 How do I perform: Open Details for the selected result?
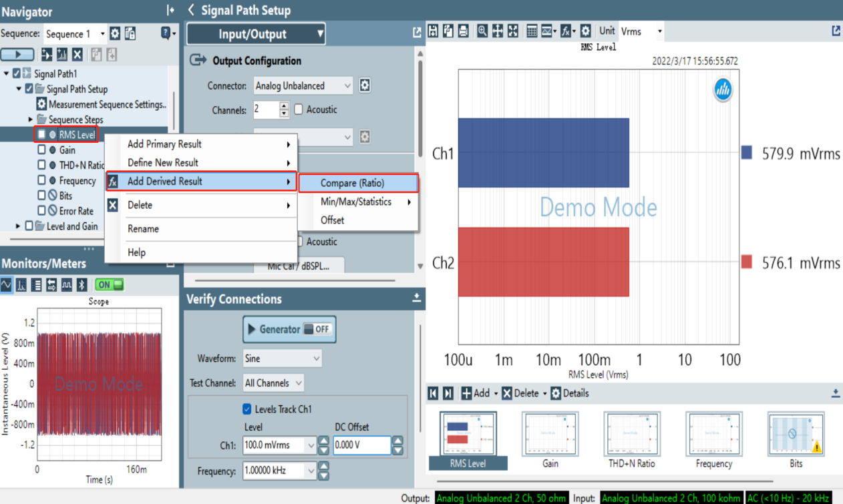570,393
